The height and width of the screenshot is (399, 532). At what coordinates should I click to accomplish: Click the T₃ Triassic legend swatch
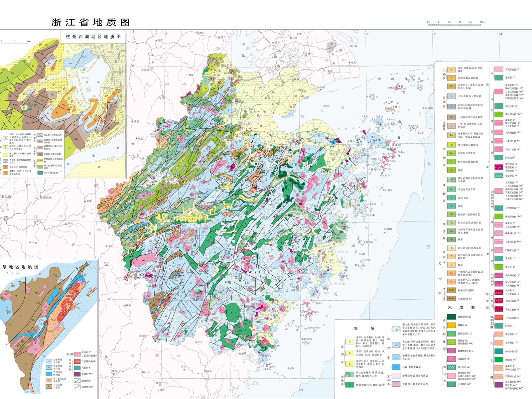pos(396,376)
